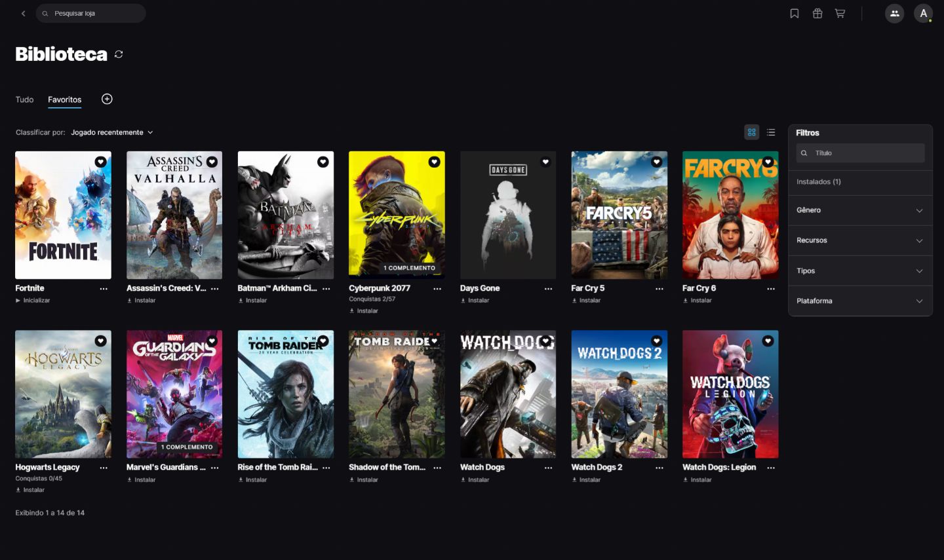
Task: Toggle favorite heart on Days Gone
Action: click(x=545, y=162)
